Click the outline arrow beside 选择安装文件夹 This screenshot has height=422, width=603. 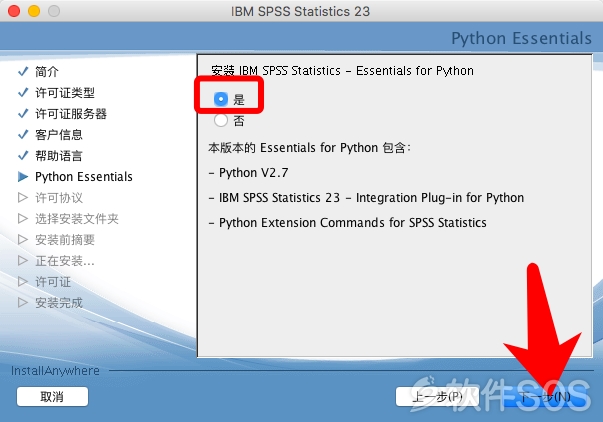(23, 219)
